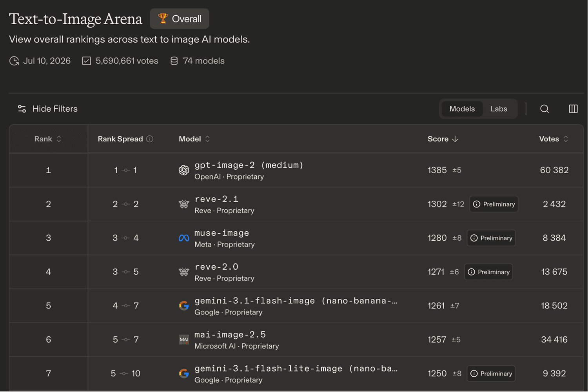This screenshot has height=392, width=588.
Task: Toggle the Score descending sort arrow
Action: tap(455, 139)
